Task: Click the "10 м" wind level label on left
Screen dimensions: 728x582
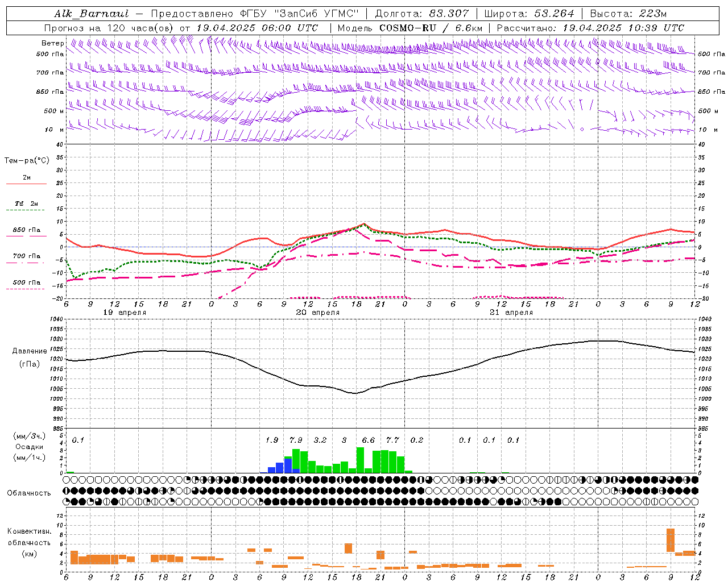Action: pyautogui.click(x=55, y=130)
